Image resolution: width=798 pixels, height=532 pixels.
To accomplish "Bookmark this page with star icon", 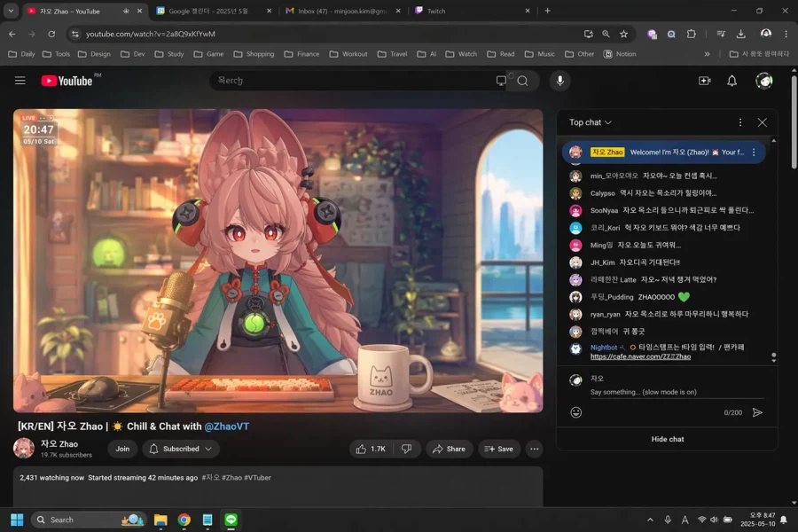I will pyautogui.click(x=623, y=34).
